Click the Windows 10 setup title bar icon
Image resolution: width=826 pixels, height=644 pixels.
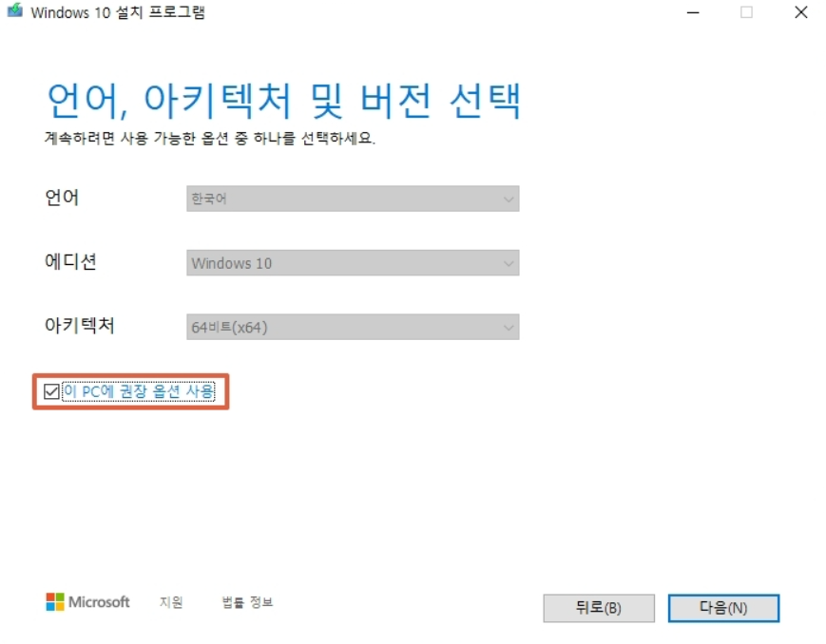point(15,10)
